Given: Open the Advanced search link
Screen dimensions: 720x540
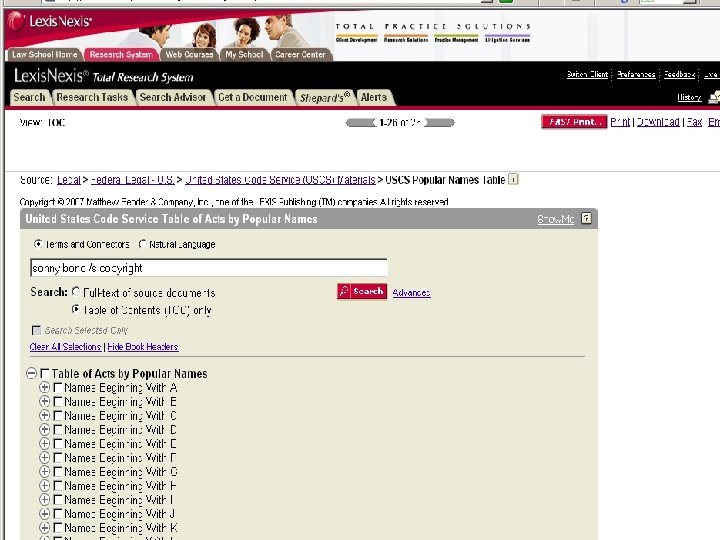Looking at the screenshot, I should 411,292.
